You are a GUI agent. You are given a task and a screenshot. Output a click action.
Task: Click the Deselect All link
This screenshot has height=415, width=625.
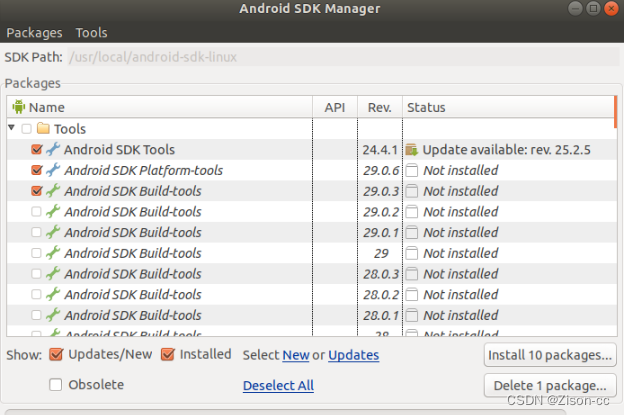[x=278, y=385]
